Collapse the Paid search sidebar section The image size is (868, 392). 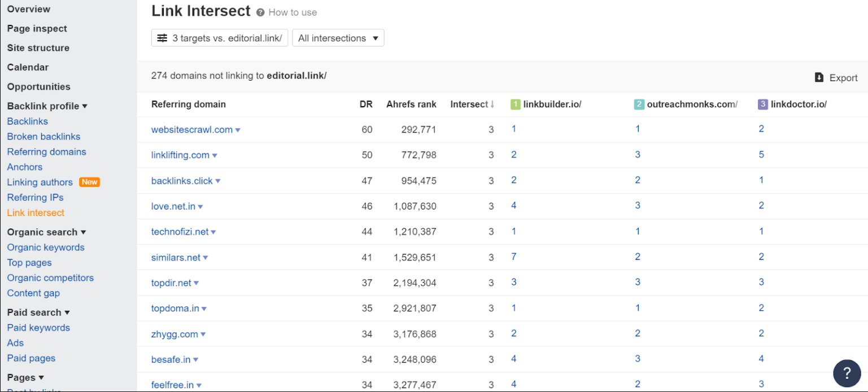pos(38,312)
